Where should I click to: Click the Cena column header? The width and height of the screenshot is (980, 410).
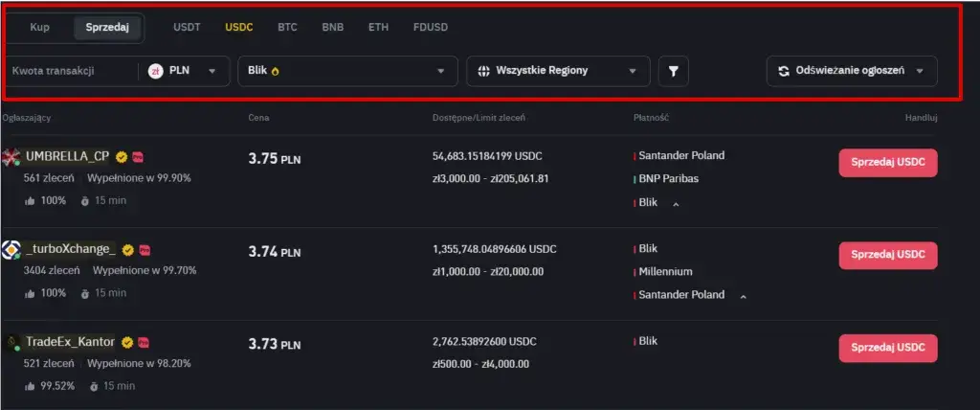pyautogui.click(x=258, y=118)
